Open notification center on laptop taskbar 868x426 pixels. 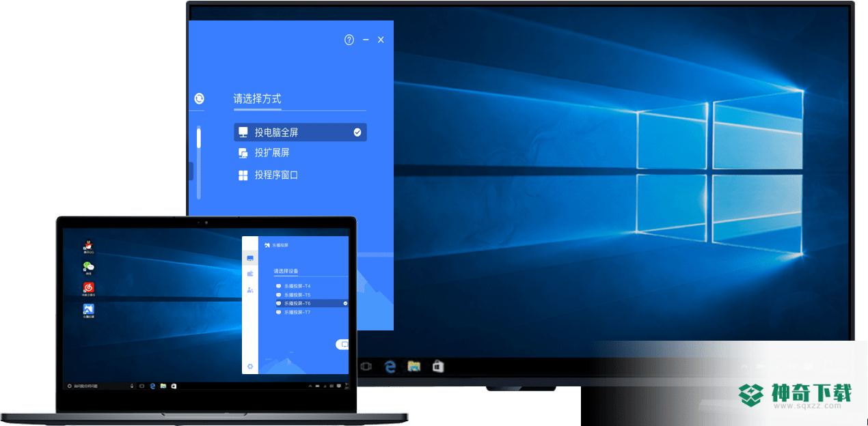339,386
